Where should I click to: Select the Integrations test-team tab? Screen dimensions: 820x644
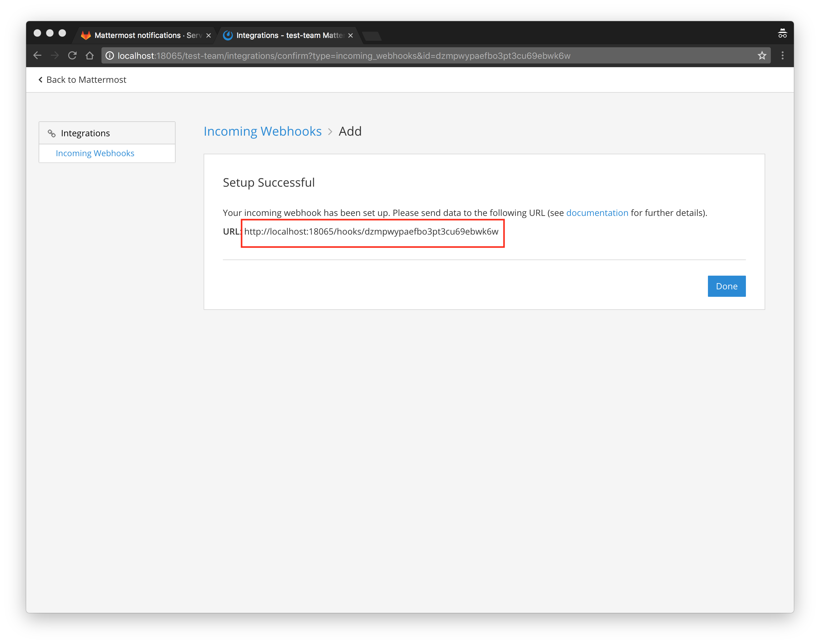(x=287, y=35)
